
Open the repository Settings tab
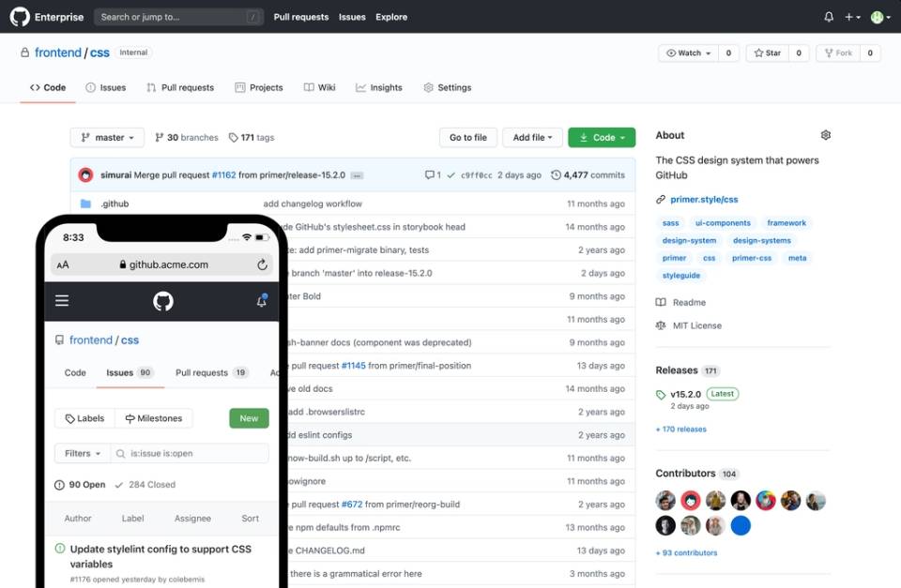coord(448,88)
